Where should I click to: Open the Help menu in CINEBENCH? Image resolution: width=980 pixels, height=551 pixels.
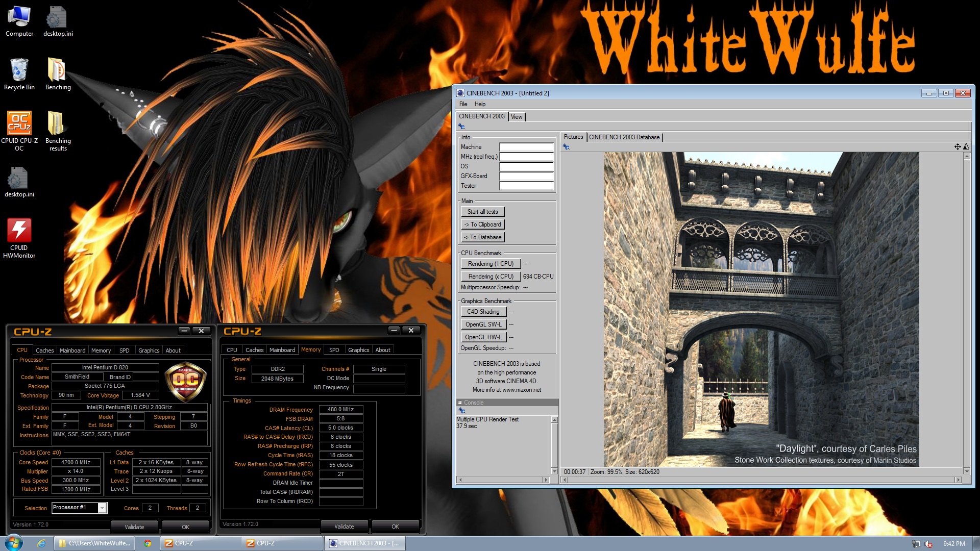[480, 104]
